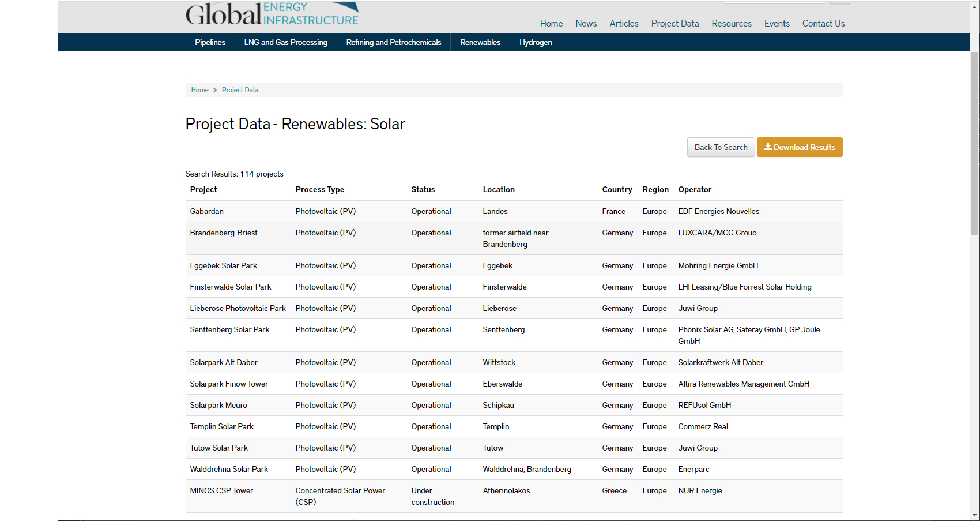Click the Process Type column header

point(320,189)
